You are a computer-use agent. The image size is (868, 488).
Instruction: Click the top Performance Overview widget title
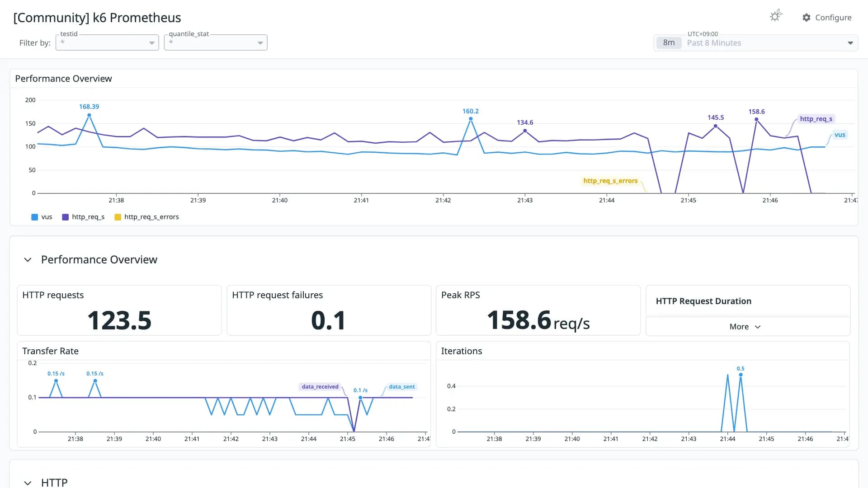tap(63, 79)
